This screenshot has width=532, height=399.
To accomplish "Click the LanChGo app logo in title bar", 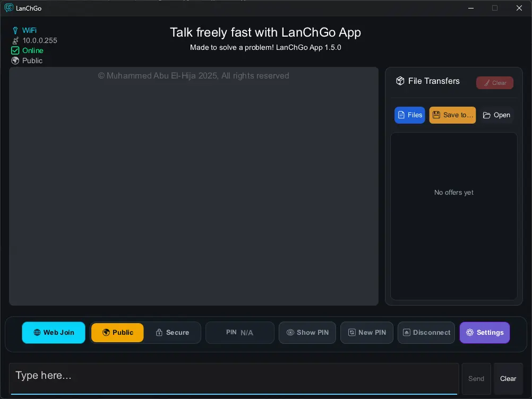I will (x=9, y=8).
